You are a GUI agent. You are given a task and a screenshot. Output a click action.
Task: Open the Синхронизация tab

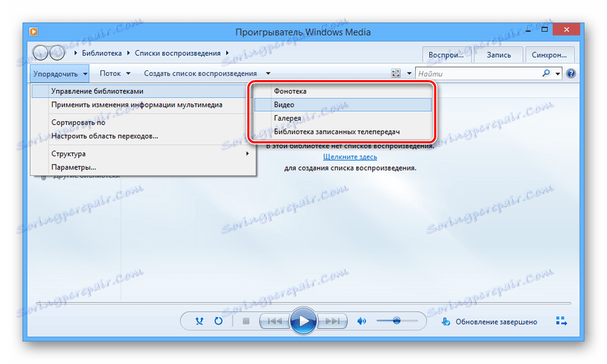[549, 55]
